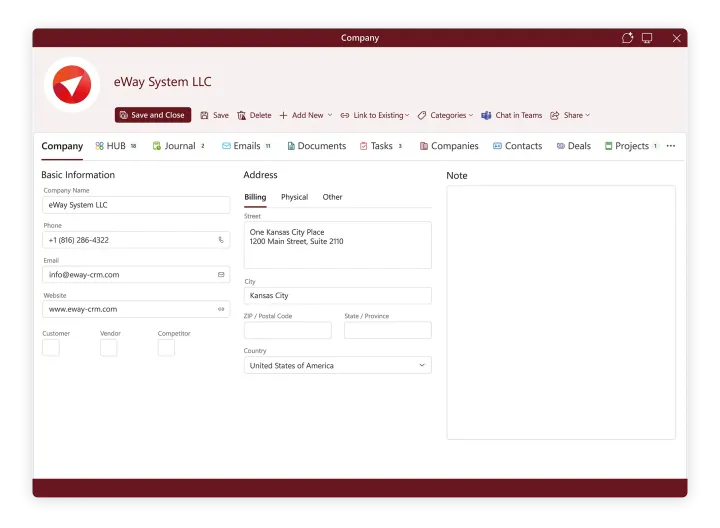720x528 pixels.
Task: Click the Emails tab envelope icon
Action: click(x=226, y=146)
